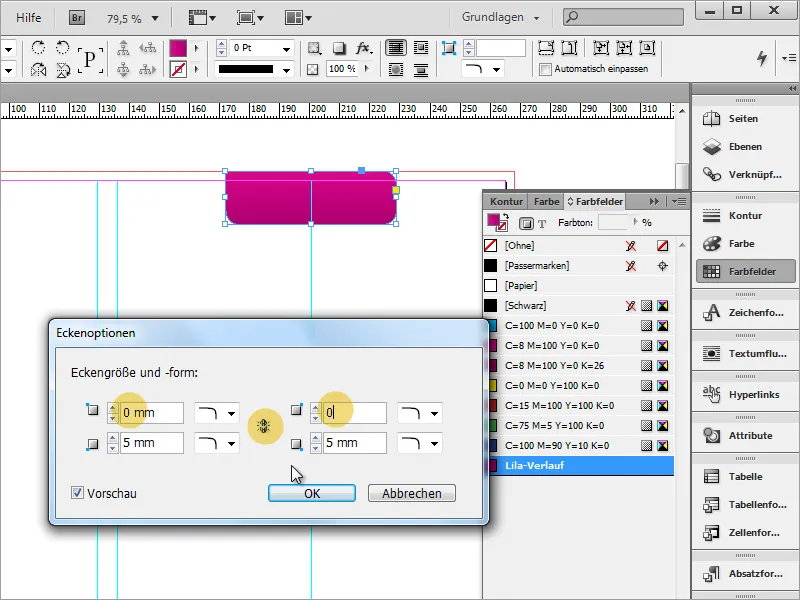
Task: Open the Seiten panel
Action: point(745,118)
